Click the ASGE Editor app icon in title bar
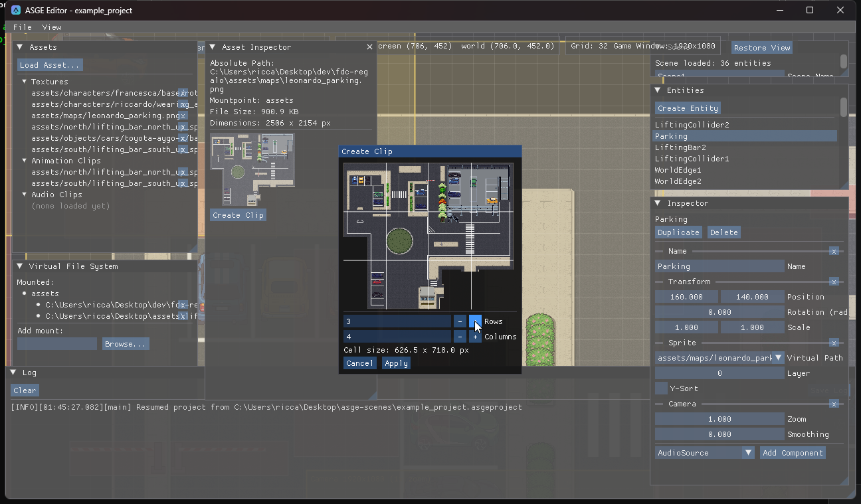861x504 pixels. point(16,10)
